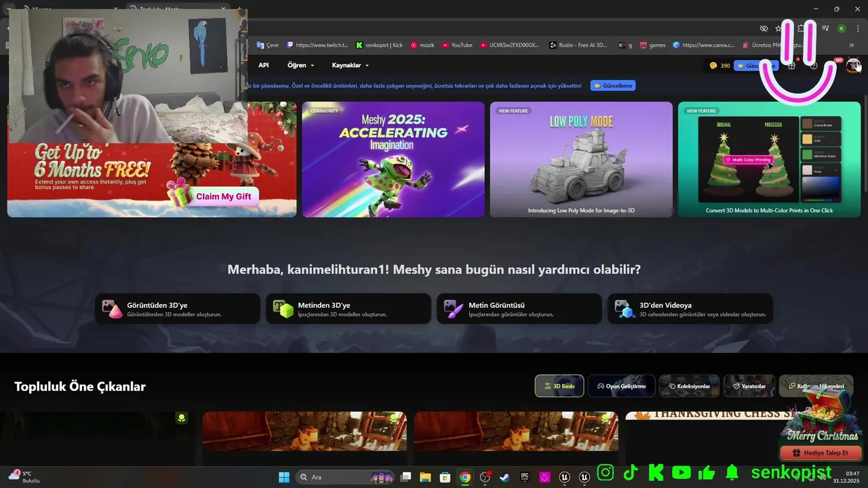Open Microsoft Store from taskbar
The width and height of the screenshot is (868, 488).
coord(445,477)
